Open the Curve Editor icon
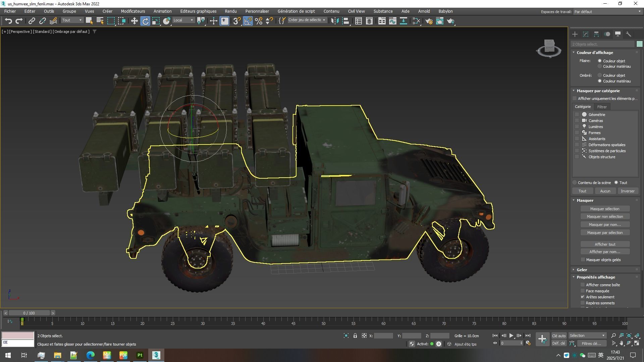 click(x=393, y=21)
